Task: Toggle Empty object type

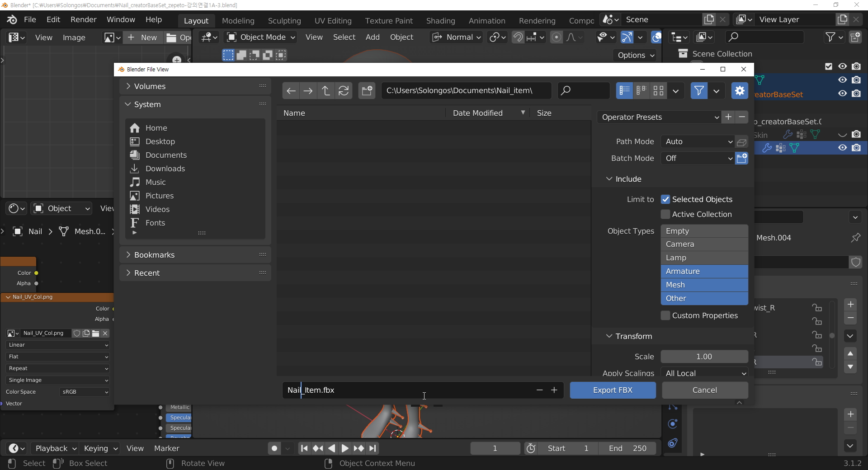Action: click(x=704, y=231)
